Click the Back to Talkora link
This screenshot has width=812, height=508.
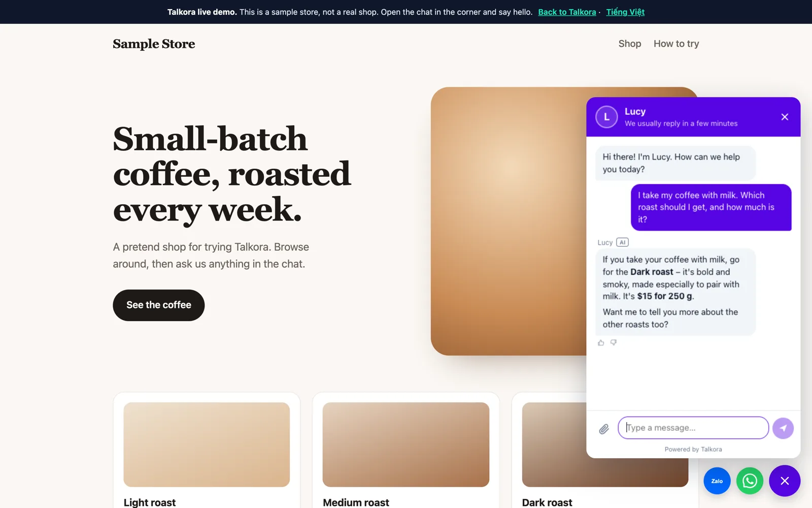[x=567, y=12]
